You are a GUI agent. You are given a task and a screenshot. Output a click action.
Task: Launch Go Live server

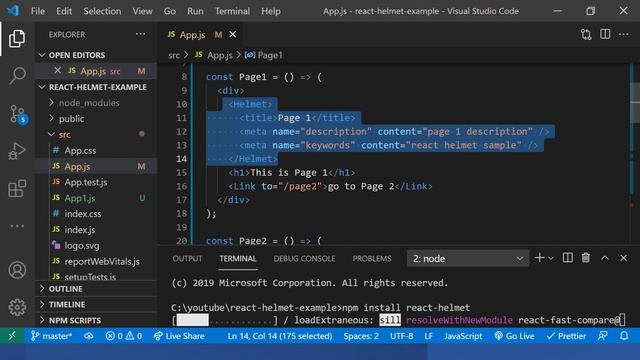pos(514,336)
